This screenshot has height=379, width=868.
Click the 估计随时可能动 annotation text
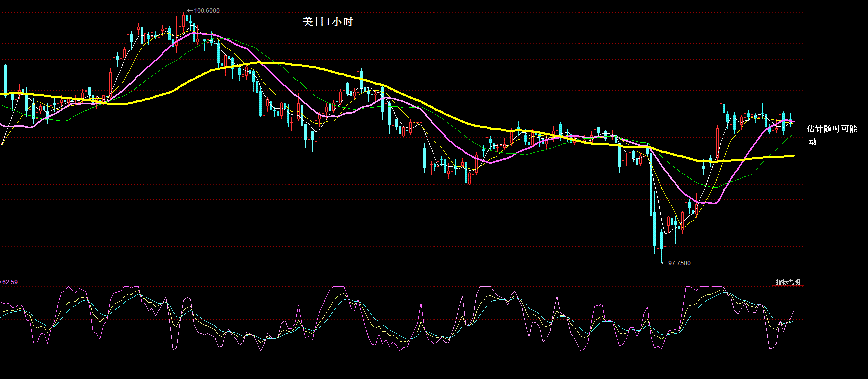click(x=831, y=129)
